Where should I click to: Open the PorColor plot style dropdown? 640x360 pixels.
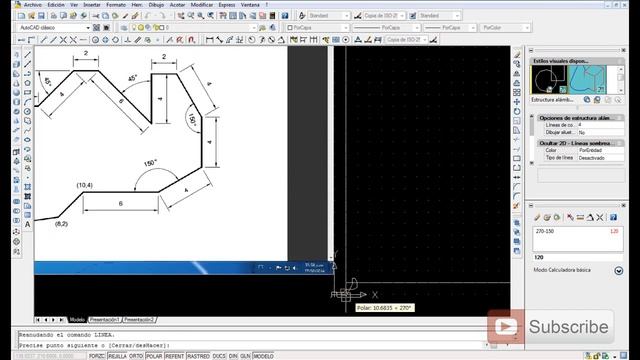pyautogui.click(x=527, y=28)
